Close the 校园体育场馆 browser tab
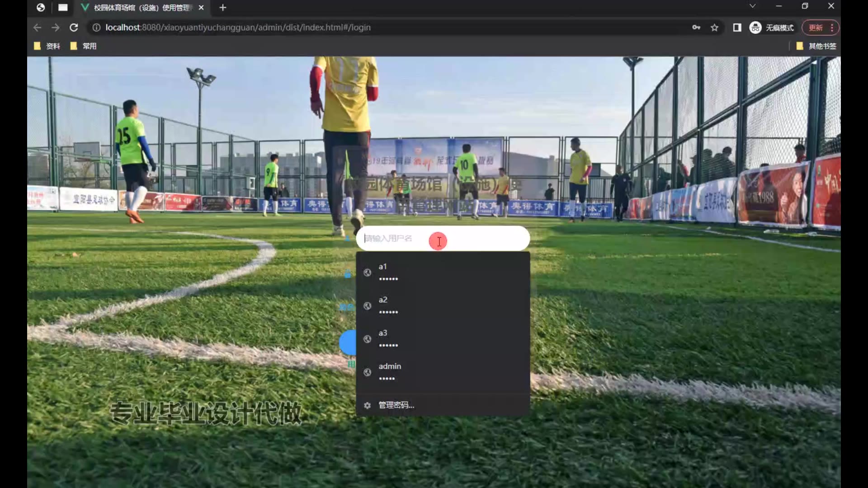 click(201, 8)
